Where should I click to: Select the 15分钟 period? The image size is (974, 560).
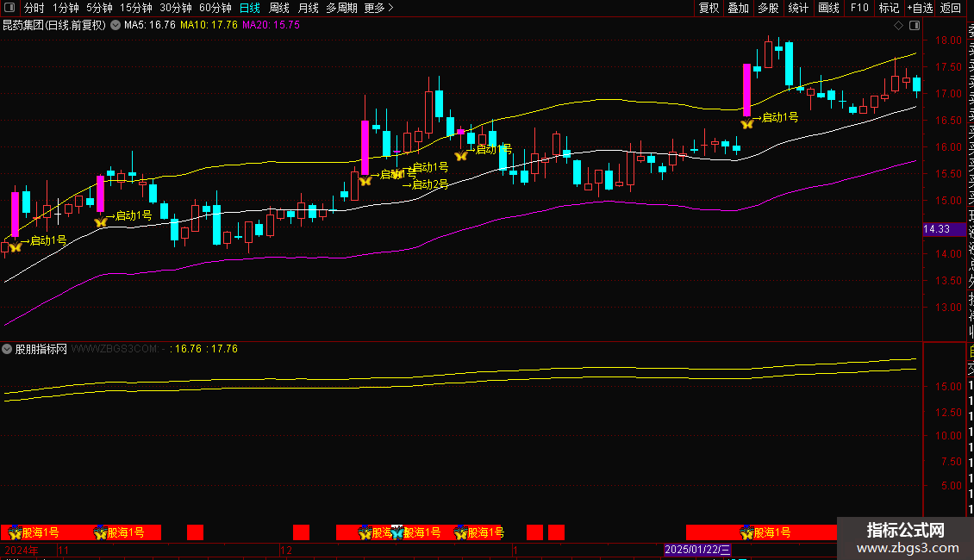(136, 8)
